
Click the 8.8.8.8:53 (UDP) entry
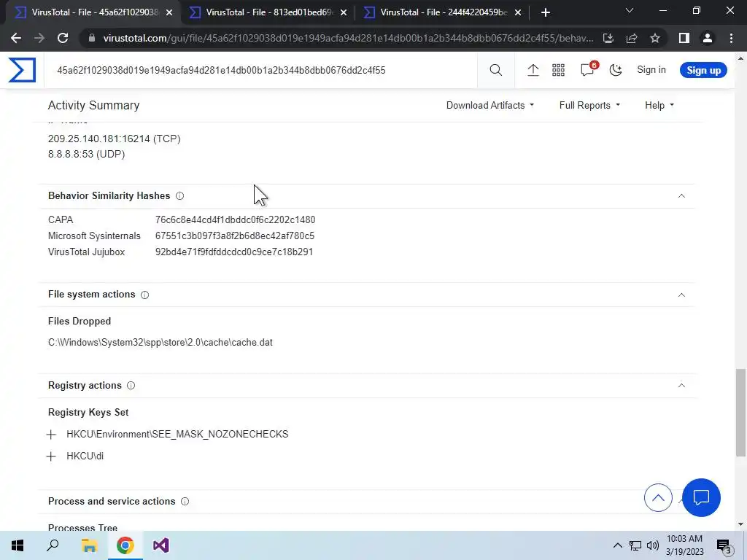pyautogui.click(x=86, y=155)
